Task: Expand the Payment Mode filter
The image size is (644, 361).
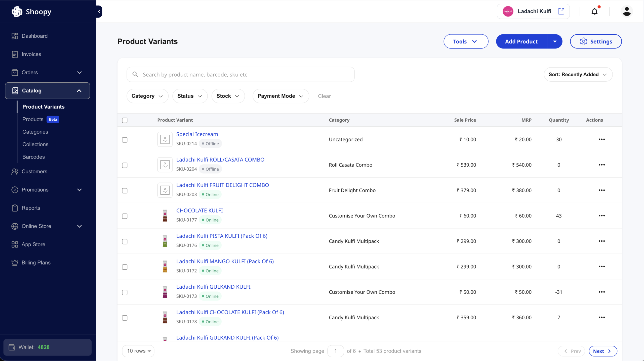Action: (x=280, y=96)
